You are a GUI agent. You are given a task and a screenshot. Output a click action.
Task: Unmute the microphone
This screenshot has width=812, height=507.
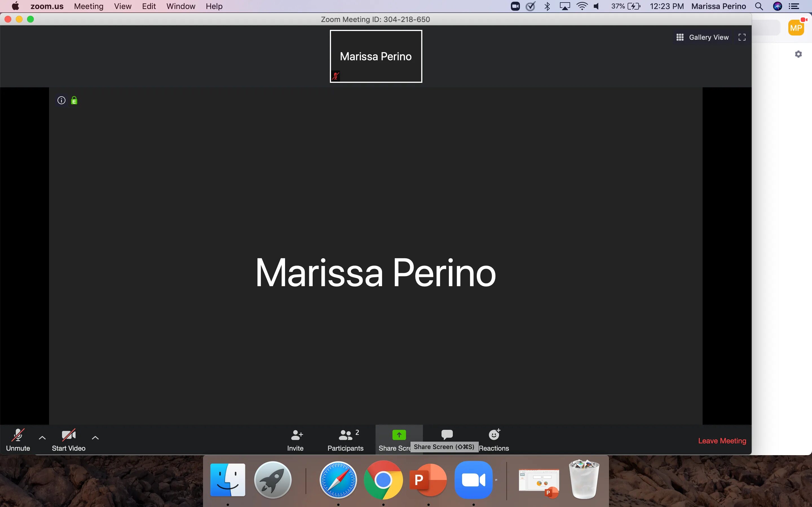18,440
